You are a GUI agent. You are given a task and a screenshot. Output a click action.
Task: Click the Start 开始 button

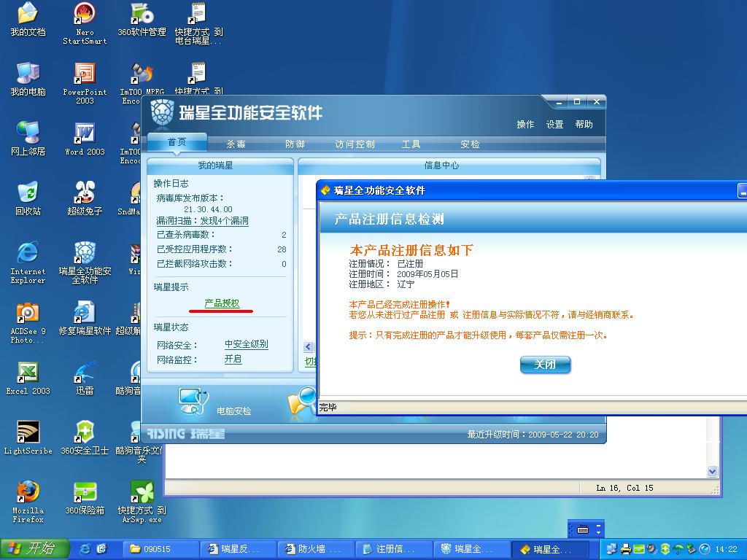coord(34,548)
